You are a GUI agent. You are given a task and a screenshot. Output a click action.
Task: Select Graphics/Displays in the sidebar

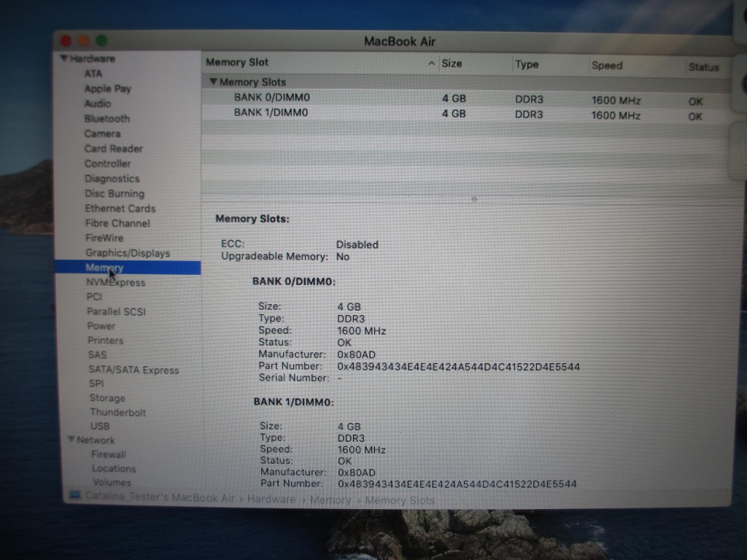click(128, 253)
